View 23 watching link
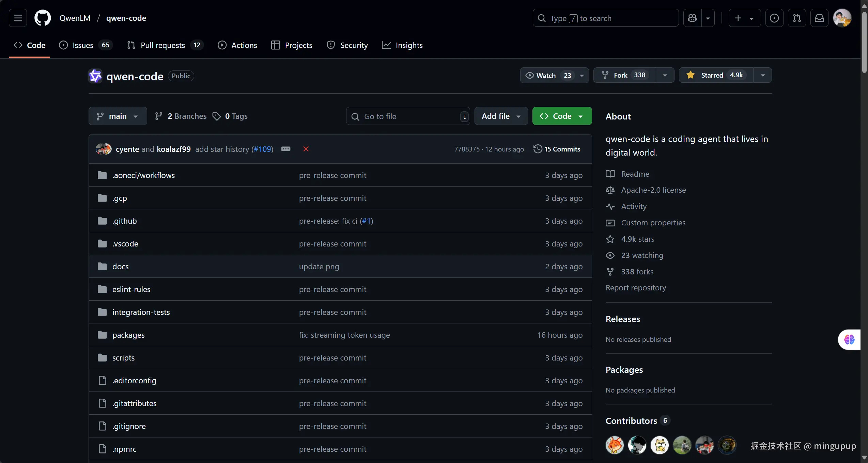868x463 pixels. point(635,255)
